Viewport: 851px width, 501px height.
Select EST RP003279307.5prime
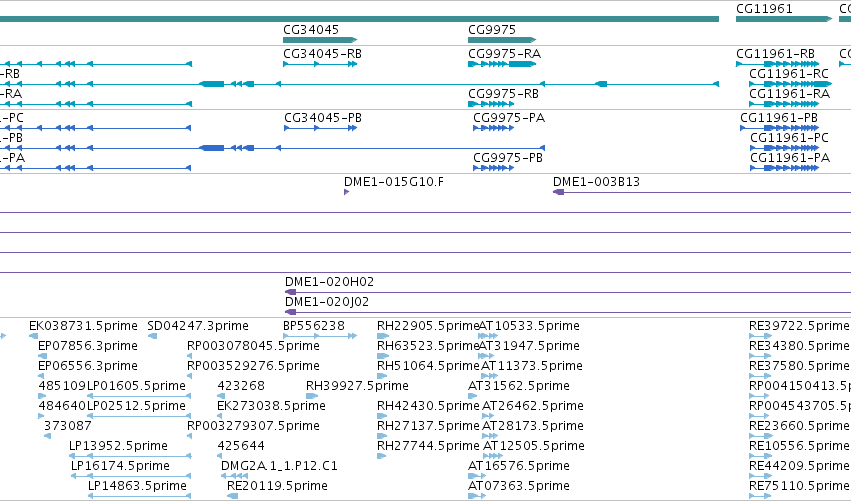(253, 426)
